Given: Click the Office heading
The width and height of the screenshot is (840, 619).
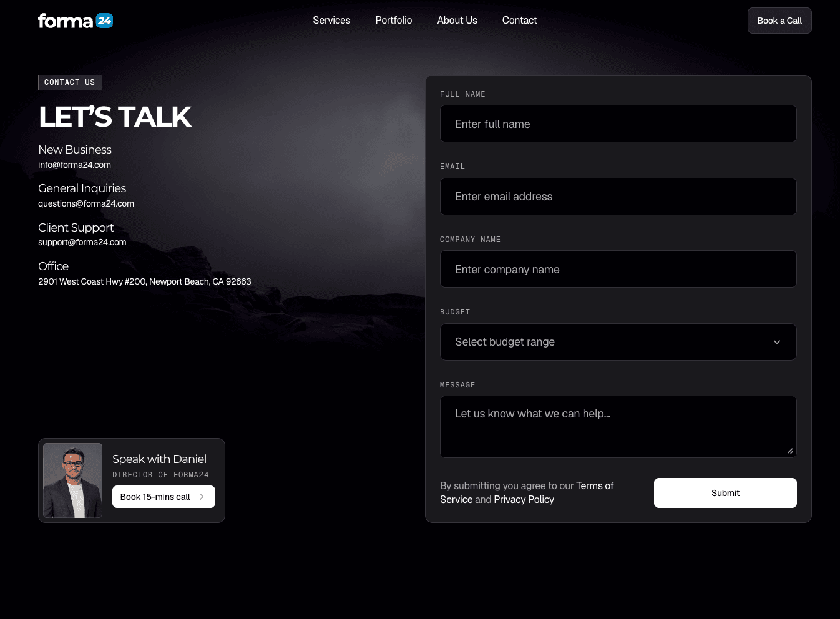Looking at the screenshot, I should coord(54,266).
